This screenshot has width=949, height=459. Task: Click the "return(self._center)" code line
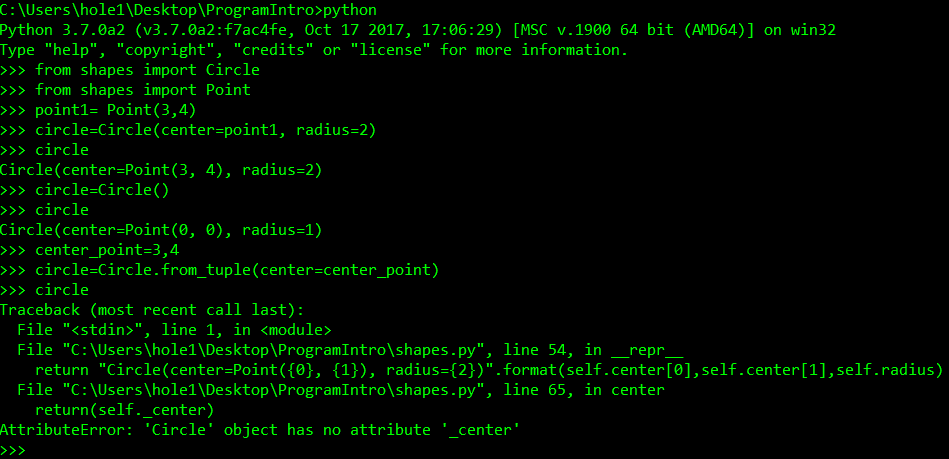[x=125, y=410]
